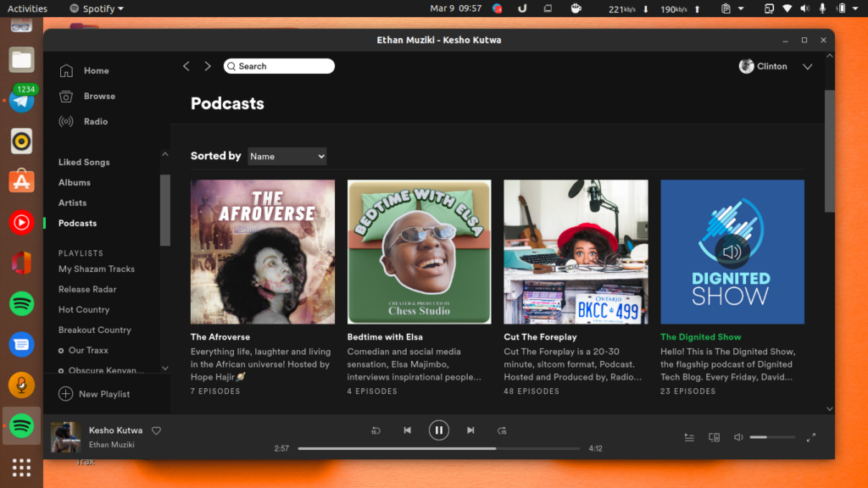
Task: Open The Dignited Show title link
Action: tap(701, 337)
